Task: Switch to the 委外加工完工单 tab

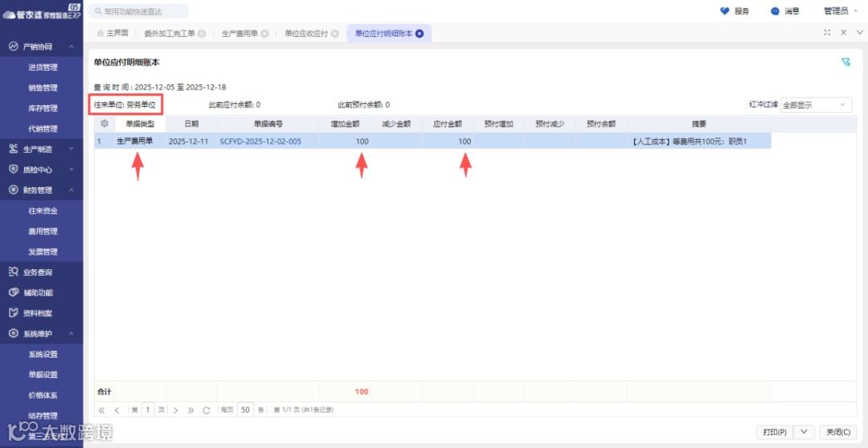Action: [170, 33]
